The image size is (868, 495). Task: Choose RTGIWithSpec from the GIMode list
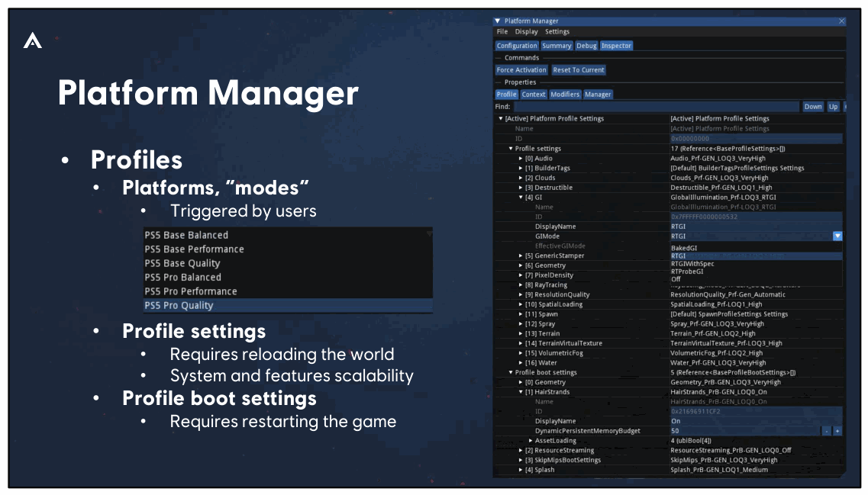757,264
